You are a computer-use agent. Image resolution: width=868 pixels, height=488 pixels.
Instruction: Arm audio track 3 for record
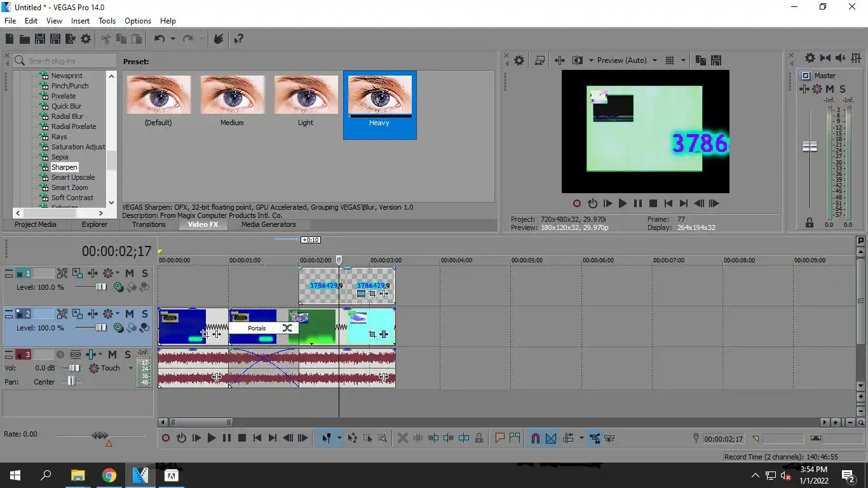click(60, 355)
